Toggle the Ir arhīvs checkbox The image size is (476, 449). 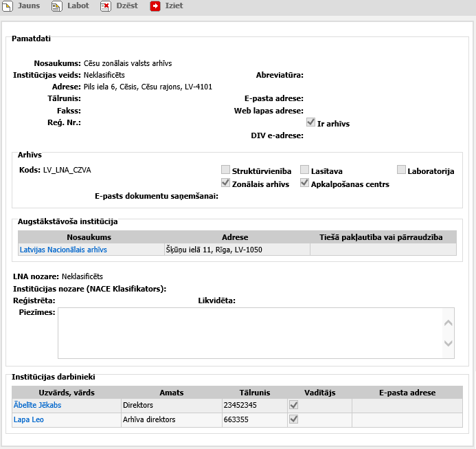tap(310, 122)
